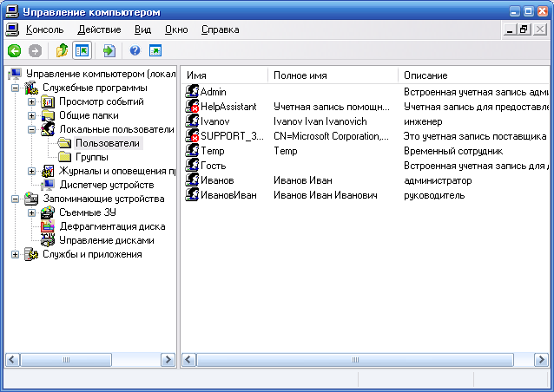Expand the Общие папки node
554x392 pixels.
point(31,115)
